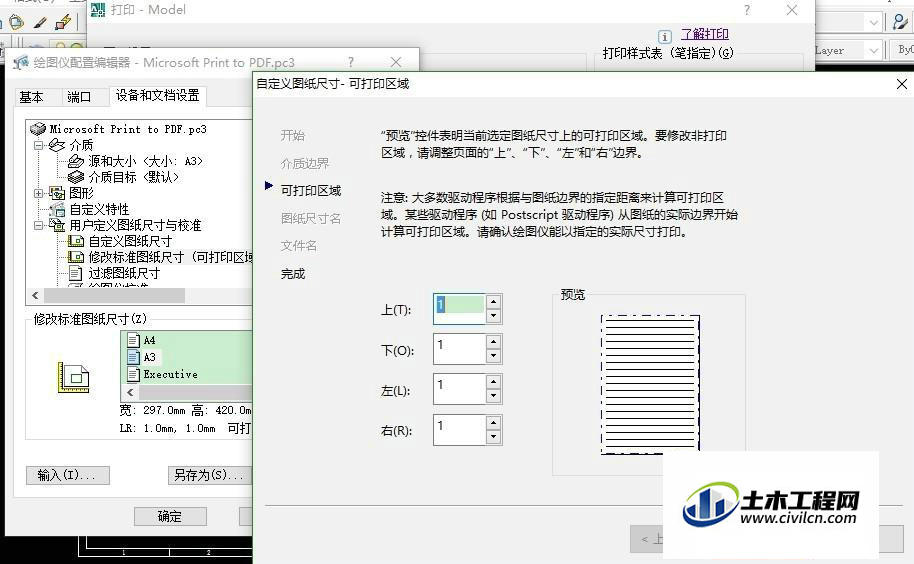Select 过滤图纸尺寸 tree item
Viewport: 914px width, 564px height.
tap(124, 273)
